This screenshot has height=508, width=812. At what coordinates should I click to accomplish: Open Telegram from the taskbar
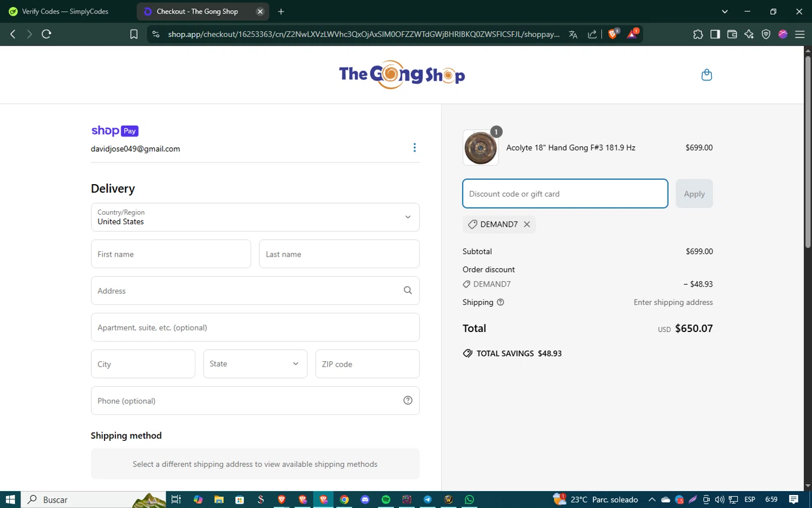428,499
